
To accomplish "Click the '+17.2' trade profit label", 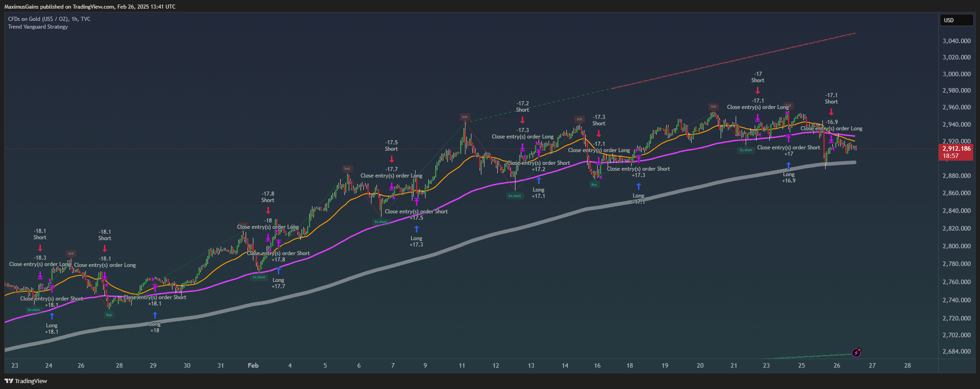I will [539, 169].
